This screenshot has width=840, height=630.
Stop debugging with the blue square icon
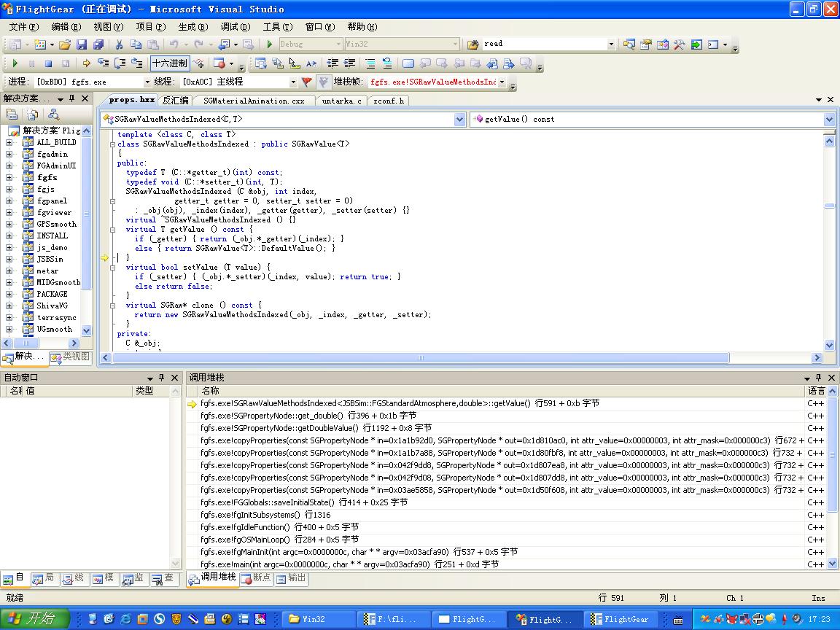[48, 63]
